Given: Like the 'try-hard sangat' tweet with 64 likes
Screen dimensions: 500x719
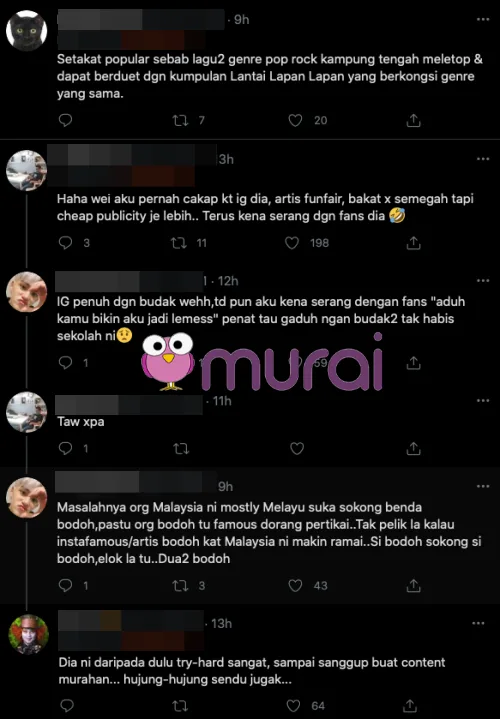Looking at the screenshot, I should [x=293, y=706].
